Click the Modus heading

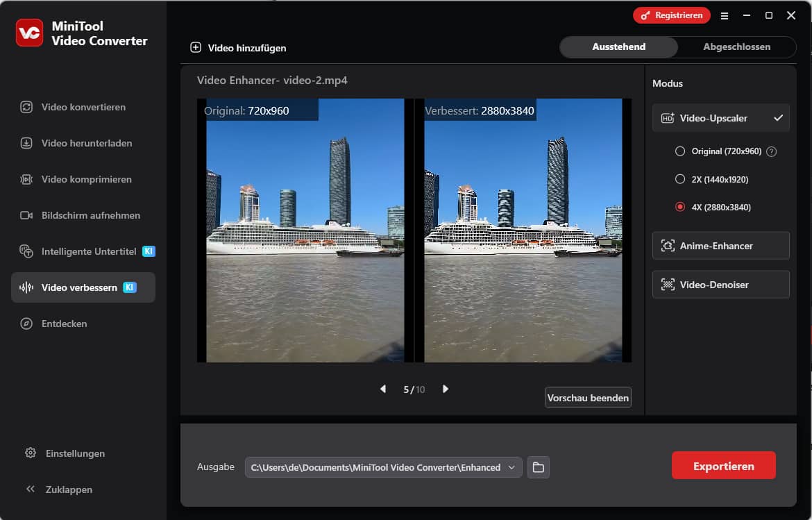point(668,83)
